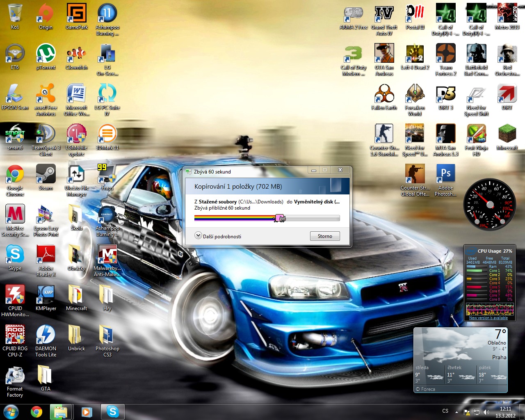Select the ET6 desktop icon
Viewport: 525px width, 420px height.
click(x=15, y=57)
